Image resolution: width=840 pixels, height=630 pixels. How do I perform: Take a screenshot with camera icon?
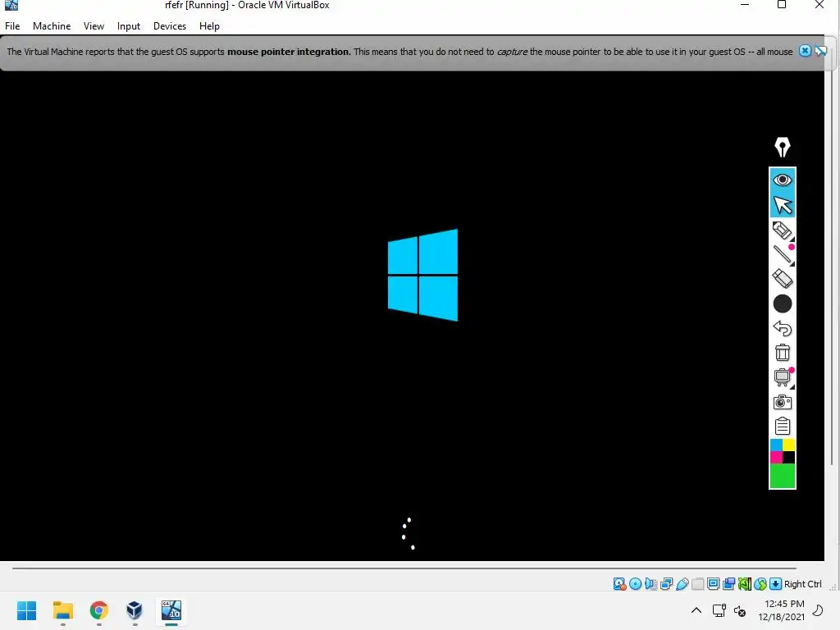pos(782,402)
